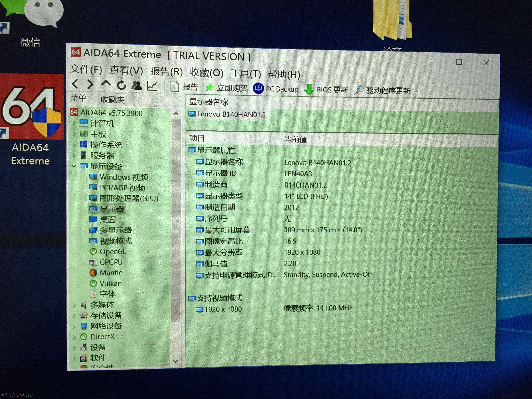The image size is (532, 399).
Task: Select GPGPU in the tree
Action: [106, 262]
